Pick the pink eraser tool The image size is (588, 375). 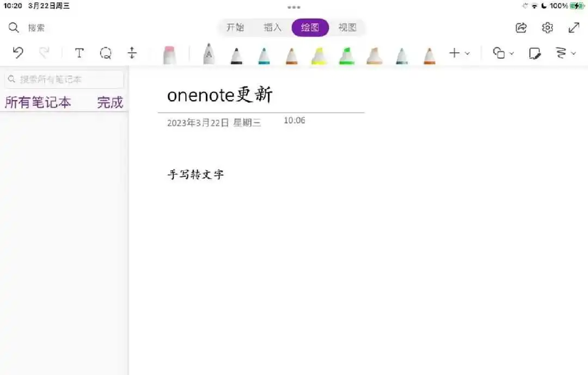click(x=169, y=55)
